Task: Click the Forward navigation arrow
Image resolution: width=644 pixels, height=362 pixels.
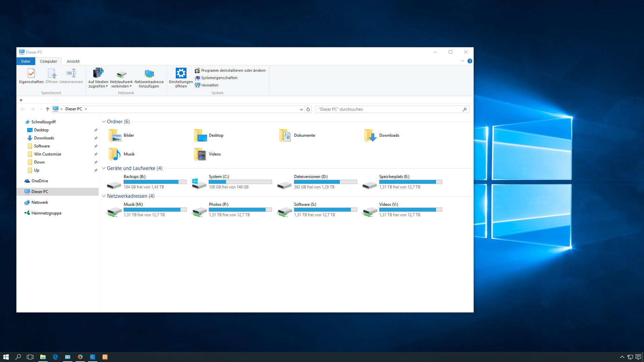Action: 33,109
